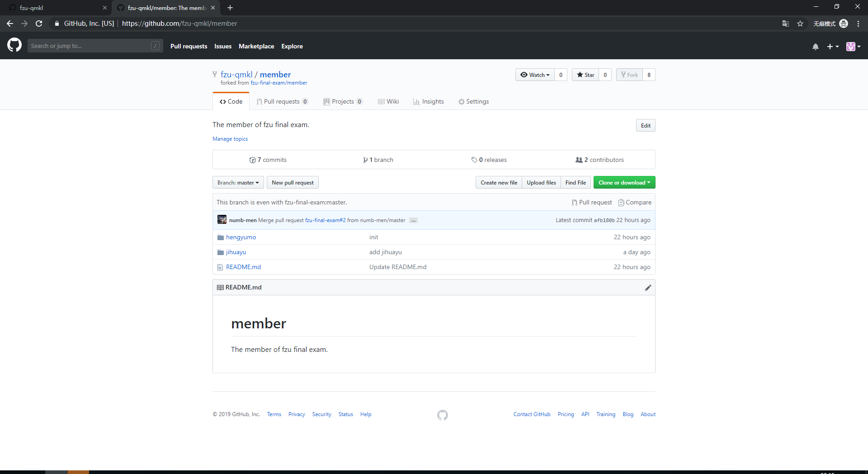Screen dimensions: 868x474
Task: Click the browser forward arrow
Action: point(24,24)
